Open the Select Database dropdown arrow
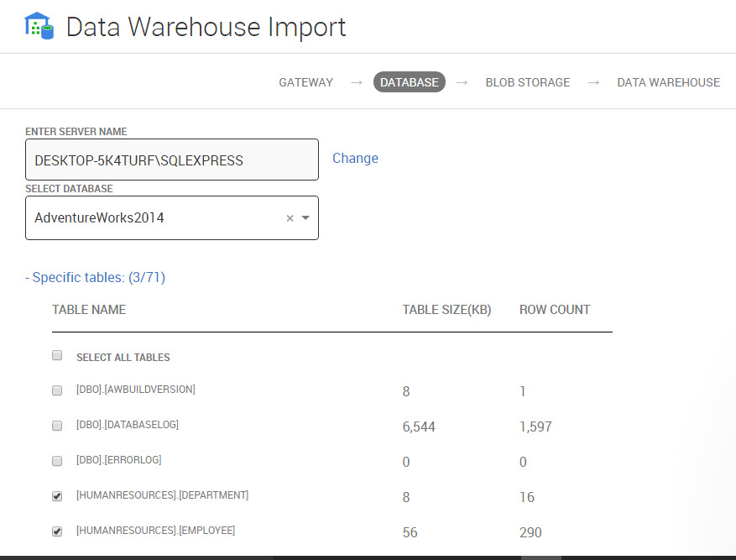 pyautogui.click(x=305, y=218)
